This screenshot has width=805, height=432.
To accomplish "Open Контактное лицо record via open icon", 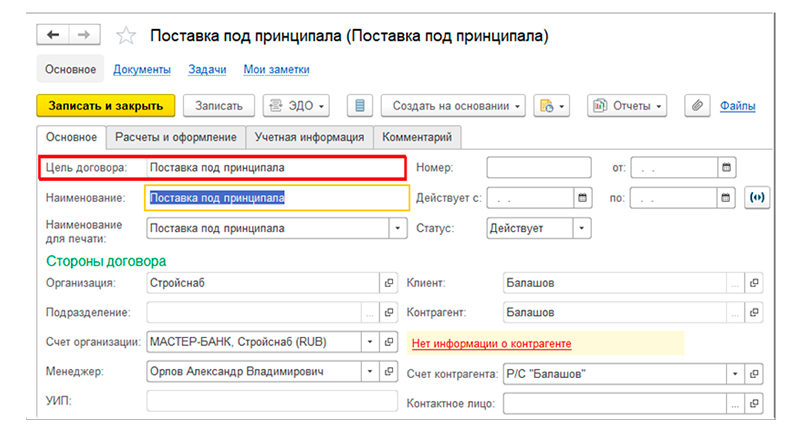I will pos(754,404).
